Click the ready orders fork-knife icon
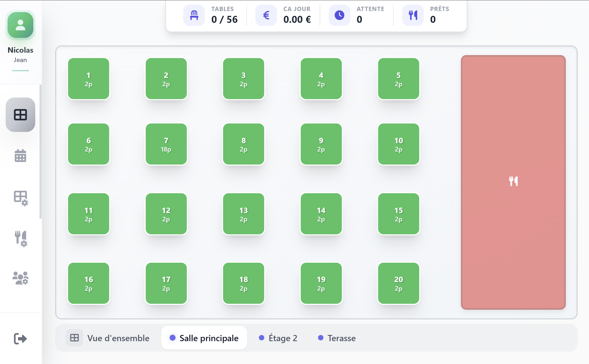The image size is (589, 364). click(x=413, y=15)
